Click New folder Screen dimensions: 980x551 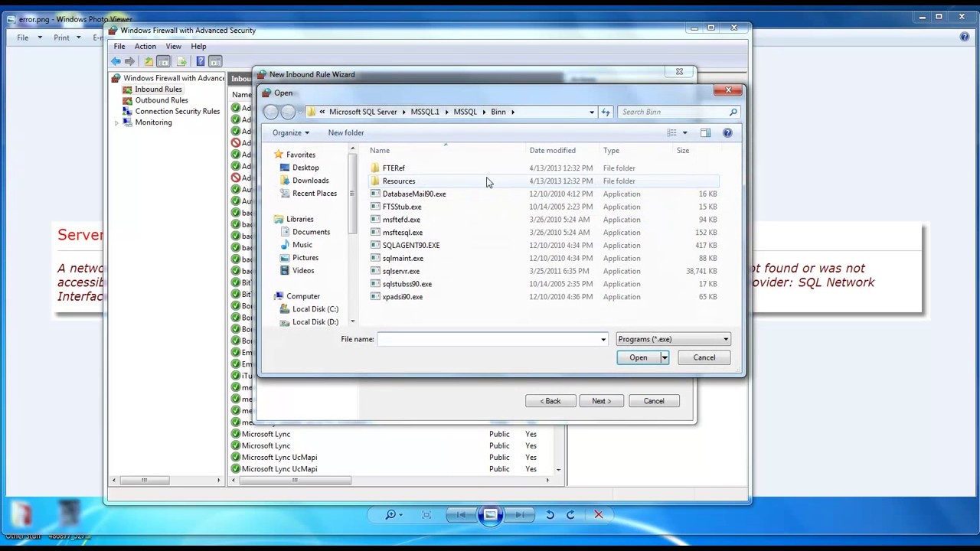click(x=346, y=133)
